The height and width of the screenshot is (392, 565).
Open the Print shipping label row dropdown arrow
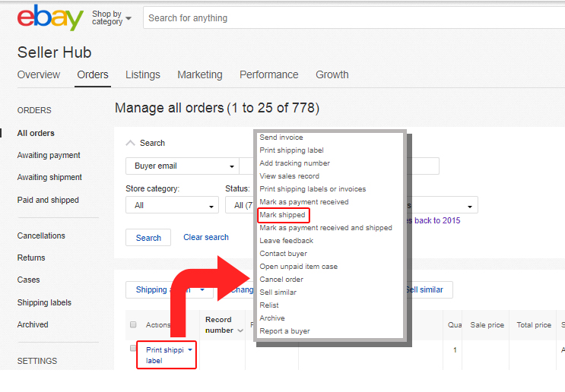click(190, 350)
